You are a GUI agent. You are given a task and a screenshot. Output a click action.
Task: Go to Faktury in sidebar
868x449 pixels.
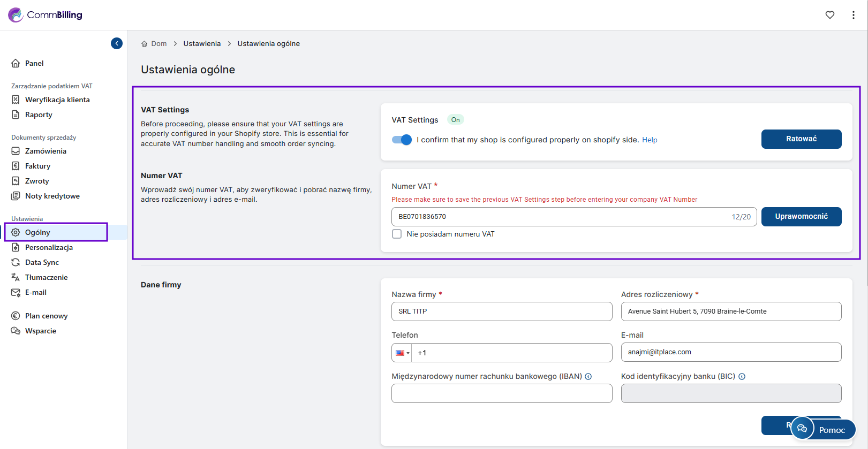37,166
